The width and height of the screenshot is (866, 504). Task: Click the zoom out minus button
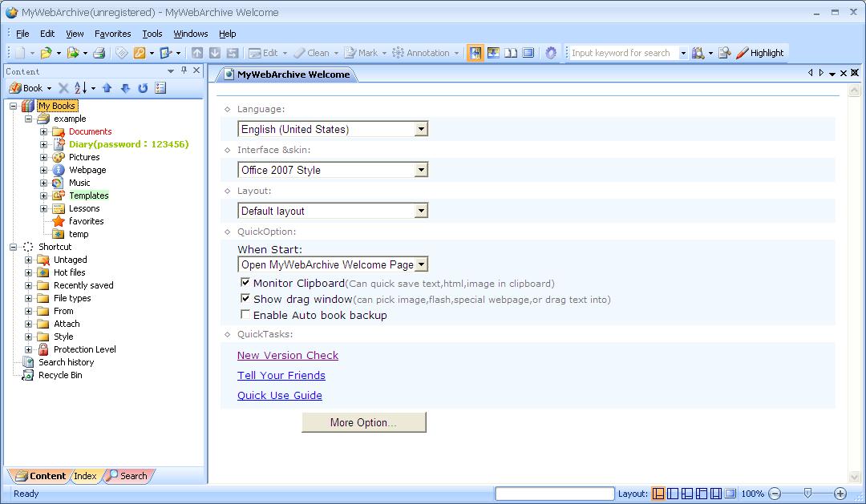pyautogui.click(x=775, y=494)
